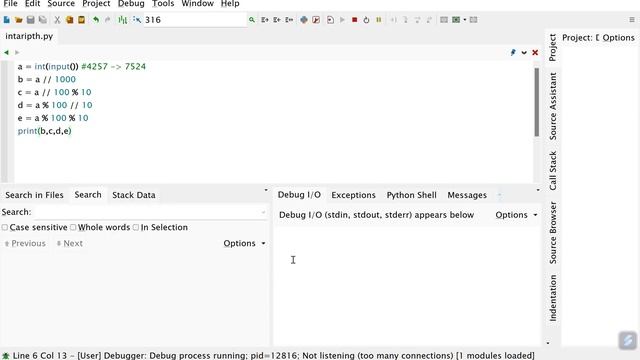Open the Tools menu
The image size is (640, 360).
click(163, 4)
